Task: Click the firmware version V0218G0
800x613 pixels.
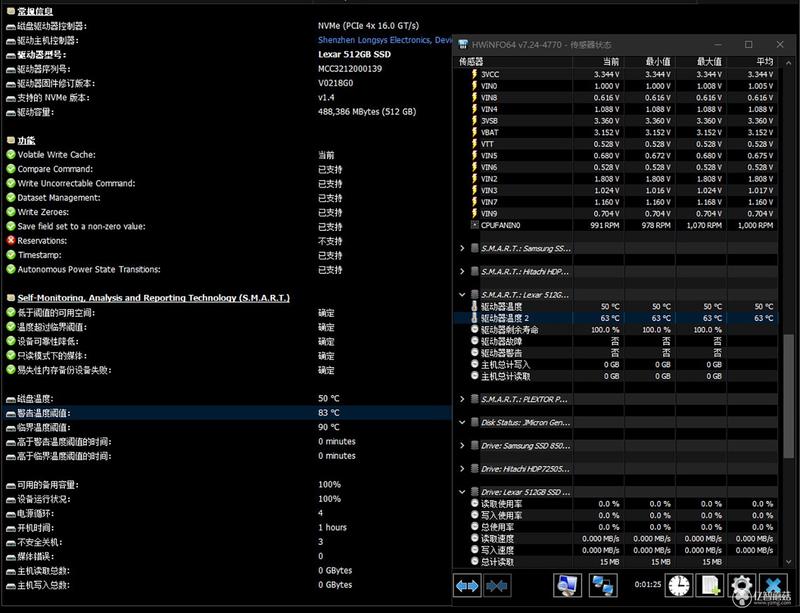Action: (336, 83)
